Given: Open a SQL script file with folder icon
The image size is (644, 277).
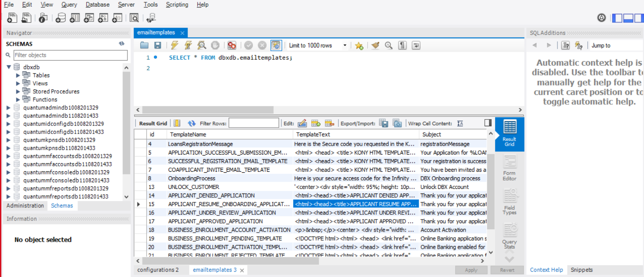Looking at the screenshot, I should (x=144, y=45).
